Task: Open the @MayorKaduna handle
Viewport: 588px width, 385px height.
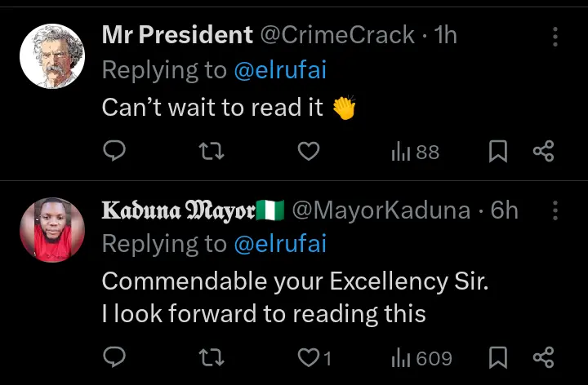Action: tap(381, 210)
